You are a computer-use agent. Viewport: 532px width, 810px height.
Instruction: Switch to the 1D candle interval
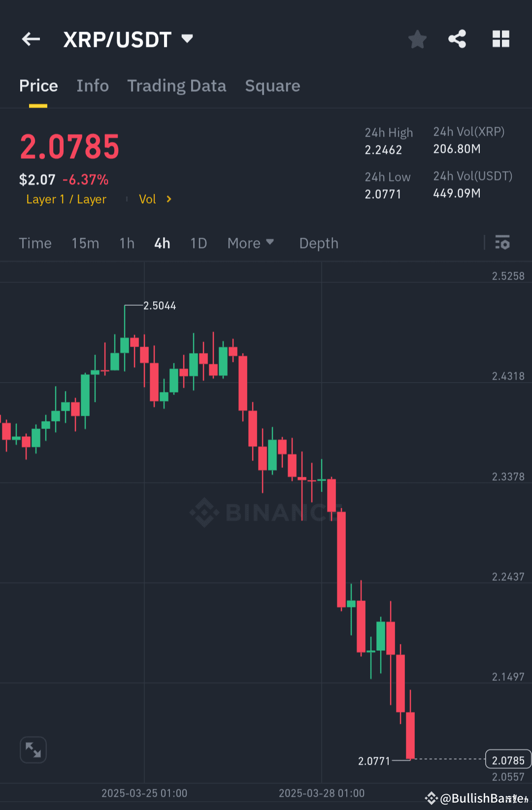click(198, 243)
